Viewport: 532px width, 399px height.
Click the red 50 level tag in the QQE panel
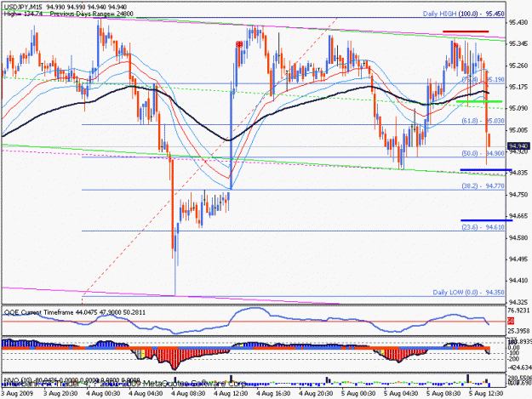tap(510, 321)
